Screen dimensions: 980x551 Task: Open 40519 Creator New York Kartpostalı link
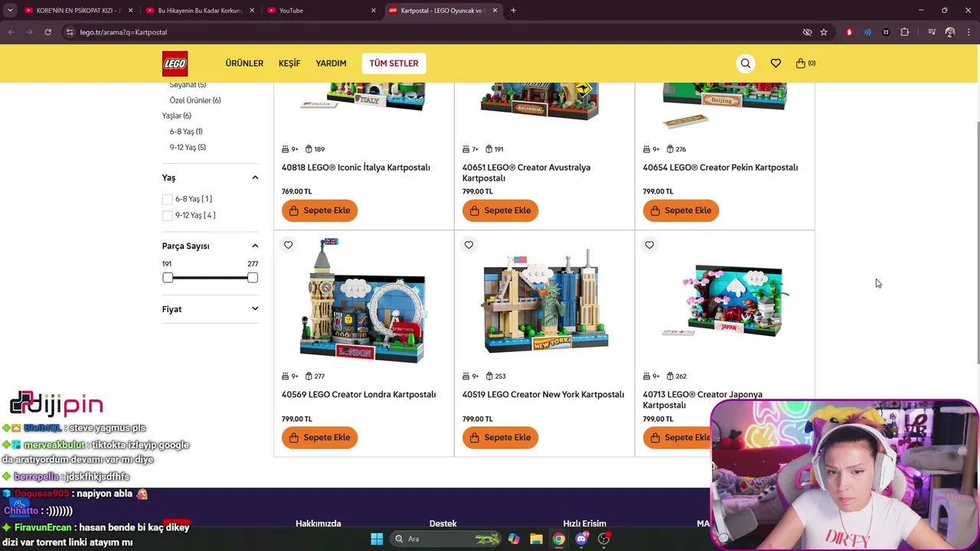(543, 395)
